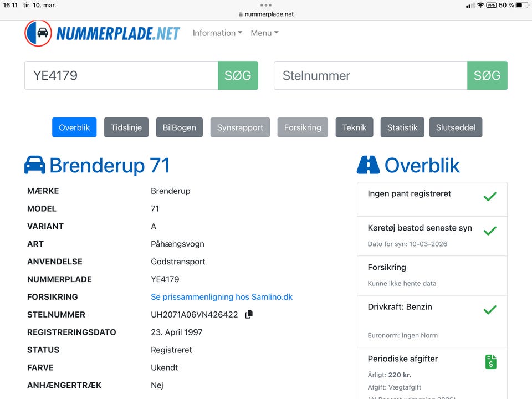Click the stelnummer value UH2071A06VN426422
Viewport: 532px width, 399px height.
pos(195,315)
